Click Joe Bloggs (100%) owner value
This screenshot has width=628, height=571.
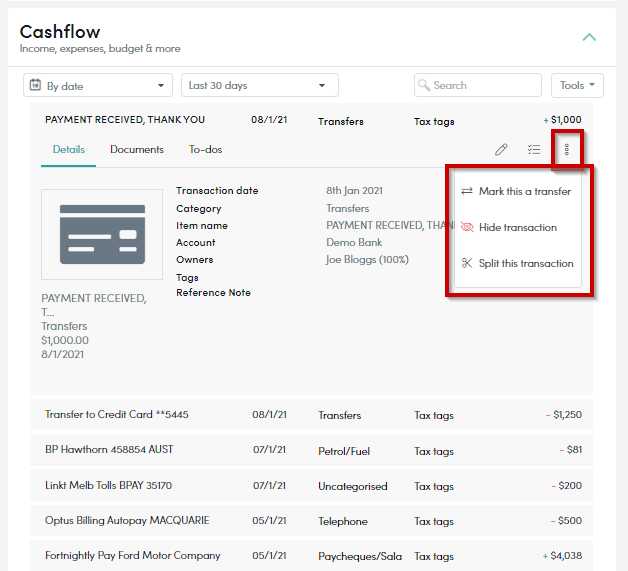pyautogui.click(x=367, y=260)
